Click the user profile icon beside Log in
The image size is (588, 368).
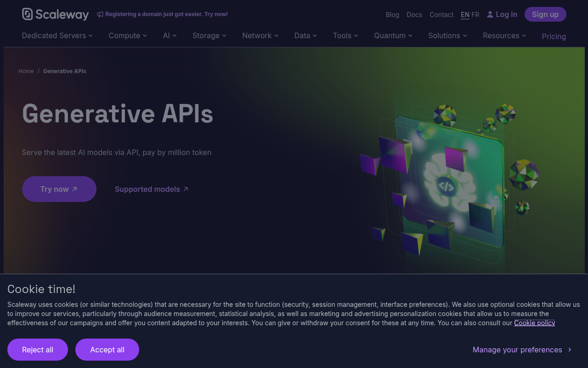[x=490, y=14]
